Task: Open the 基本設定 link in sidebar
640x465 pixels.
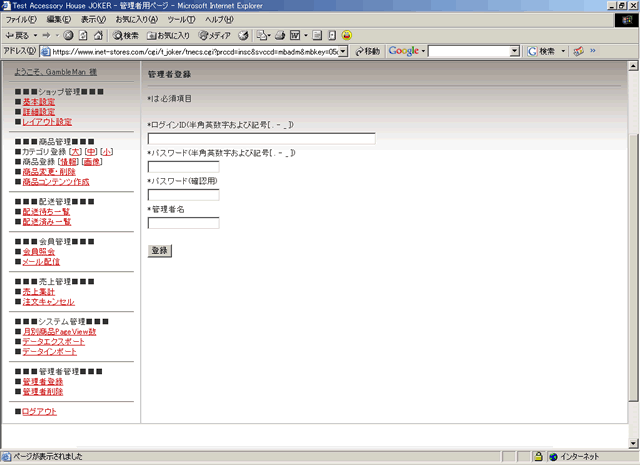Action: [x=39, y=102]
